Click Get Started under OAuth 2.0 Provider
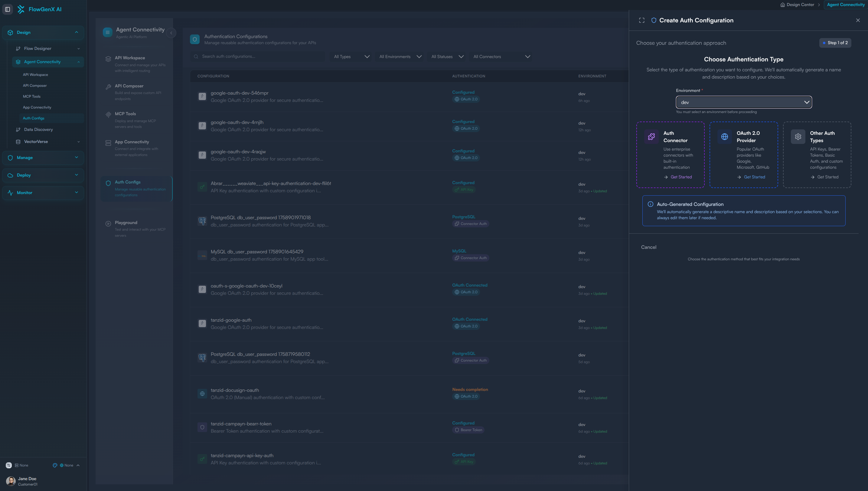 754,177
